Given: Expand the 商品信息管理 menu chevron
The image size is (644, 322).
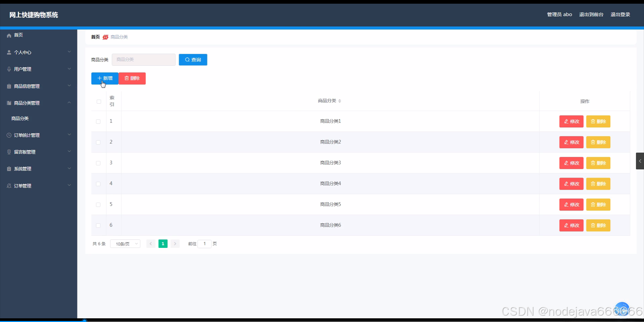Looking at the screenshot, I should tap(69, 86).
